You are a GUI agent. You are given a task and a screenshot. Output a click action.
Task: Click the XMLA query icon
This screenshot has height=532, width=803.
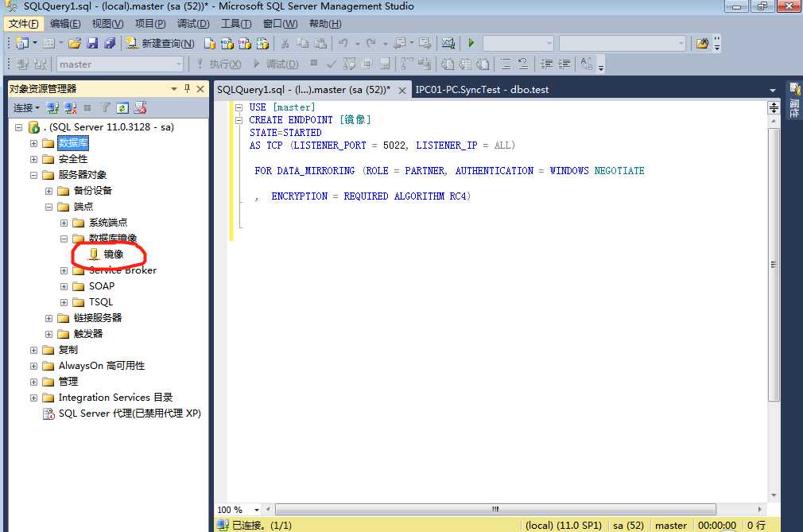(262, 44)
